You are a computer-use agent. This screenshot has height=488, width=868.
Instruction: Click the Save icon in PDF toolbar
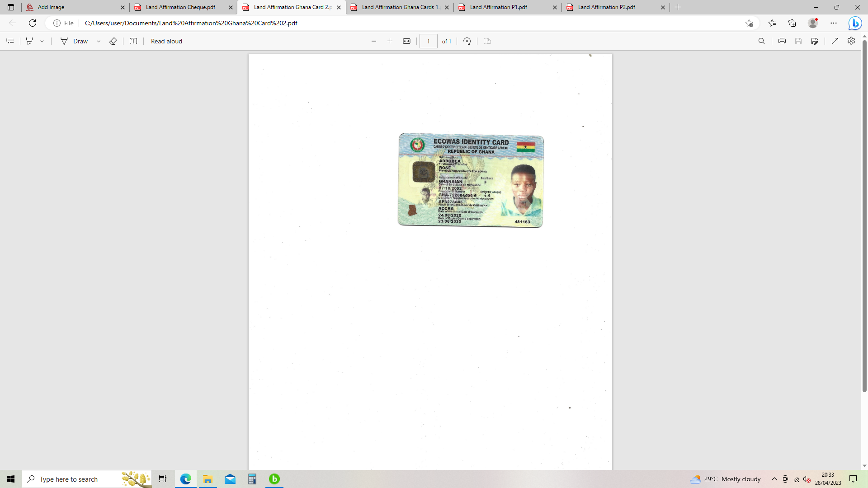coord(798,41)
